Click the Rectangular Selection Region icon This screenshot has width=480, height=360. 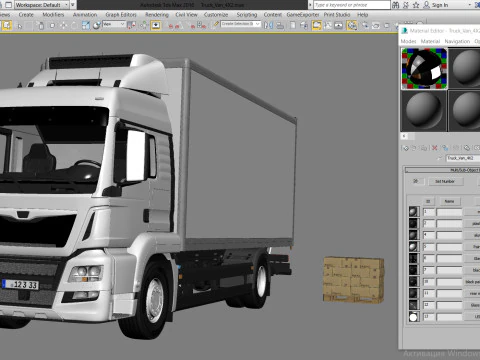point(52,25)
